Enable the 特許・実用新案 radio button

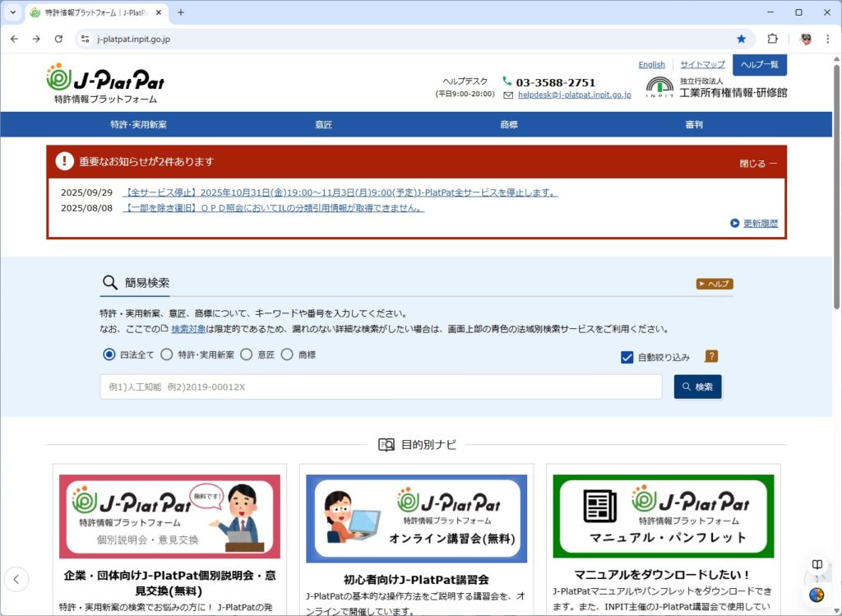[x=167, y=354]
